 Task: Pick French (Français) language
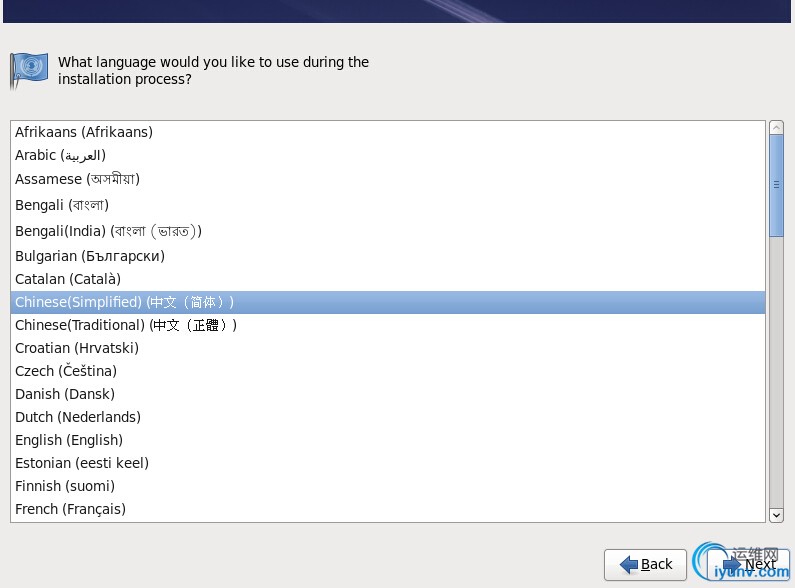387,509
